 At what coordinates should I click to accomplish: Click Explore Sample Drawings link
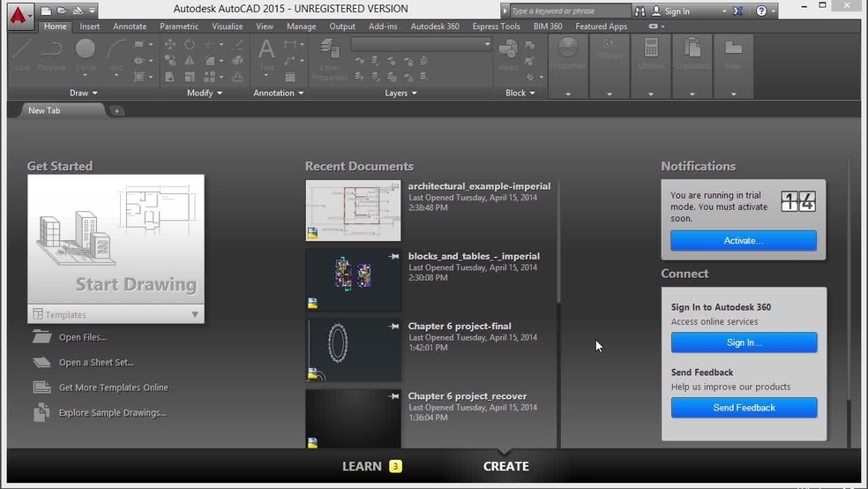(x=112, y=412)
